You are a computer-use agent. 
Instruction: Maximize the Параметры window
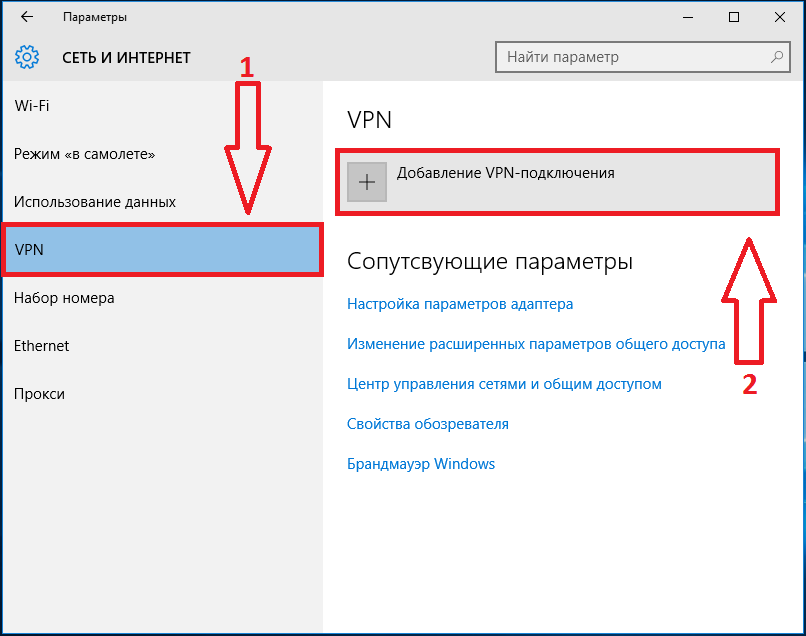click(734, 17)
